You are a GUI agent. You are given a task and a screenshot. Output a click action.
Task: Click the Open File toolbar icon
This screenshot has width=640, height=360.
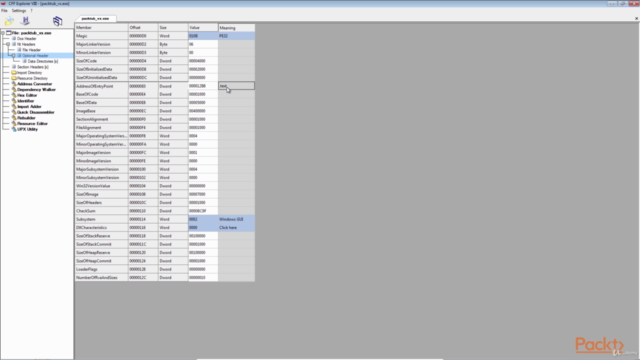(9, 21)
